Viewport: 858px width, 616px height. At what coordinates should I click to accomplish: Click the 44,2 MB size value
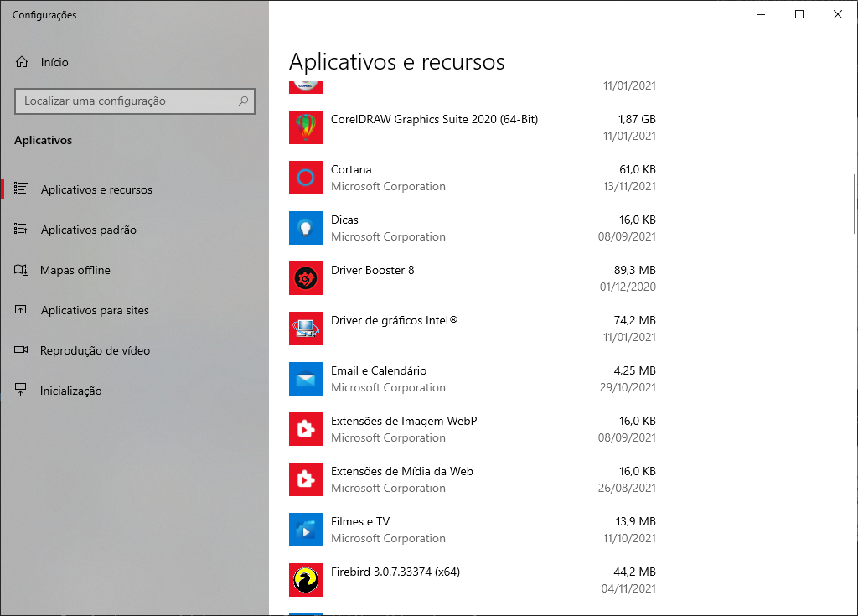point(635,572)
